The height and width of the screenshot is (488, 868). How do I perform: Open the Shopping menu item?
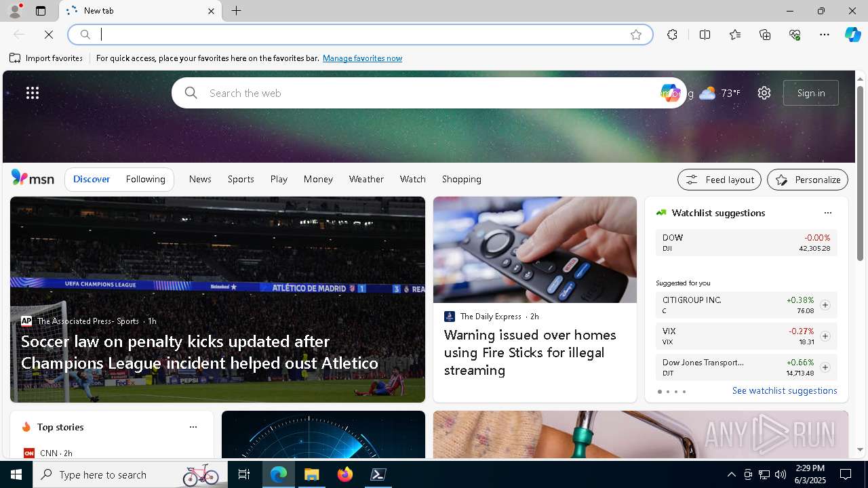pos(462,179)
